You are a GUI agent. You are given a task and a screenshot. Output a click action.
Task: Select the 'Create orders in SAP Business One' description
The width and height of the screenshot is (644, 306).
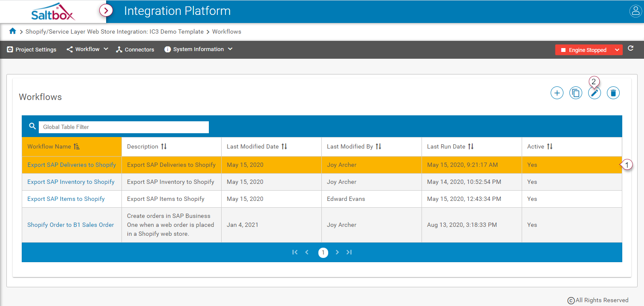pos(171,225)
